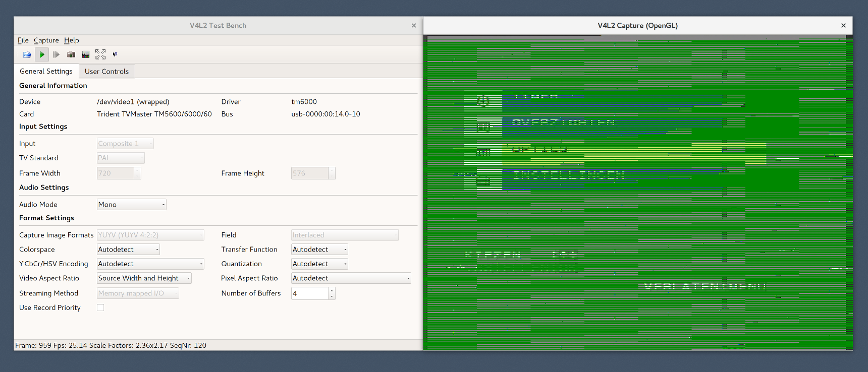Click the Frame Width 720 field

116,173
